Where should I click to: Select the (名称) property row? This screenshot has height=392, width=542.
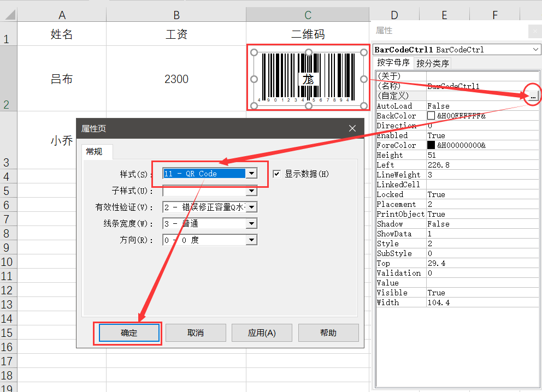tap(457, 86)
